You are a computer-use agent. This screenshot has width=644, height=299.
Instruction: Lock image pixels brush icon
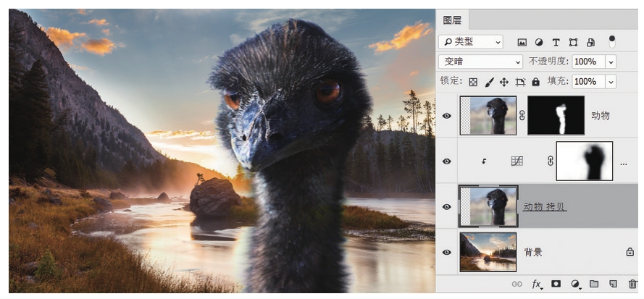click(489, 82)
